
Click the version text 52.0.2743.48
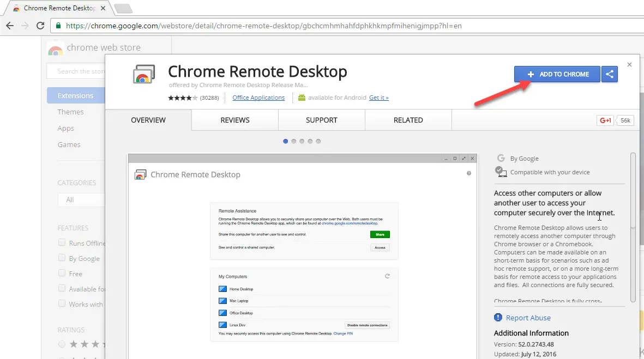(536, 344)
